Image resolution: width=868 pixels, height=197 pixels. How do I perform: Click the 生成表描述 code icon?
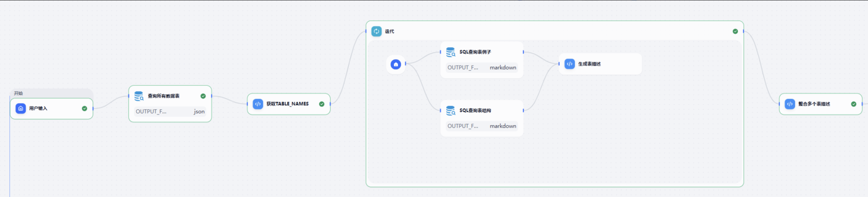[570, 64]
